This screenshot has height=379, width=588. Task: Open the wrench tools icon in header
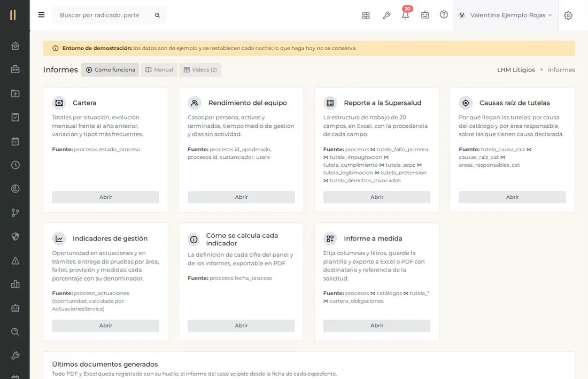coord(386,15)
